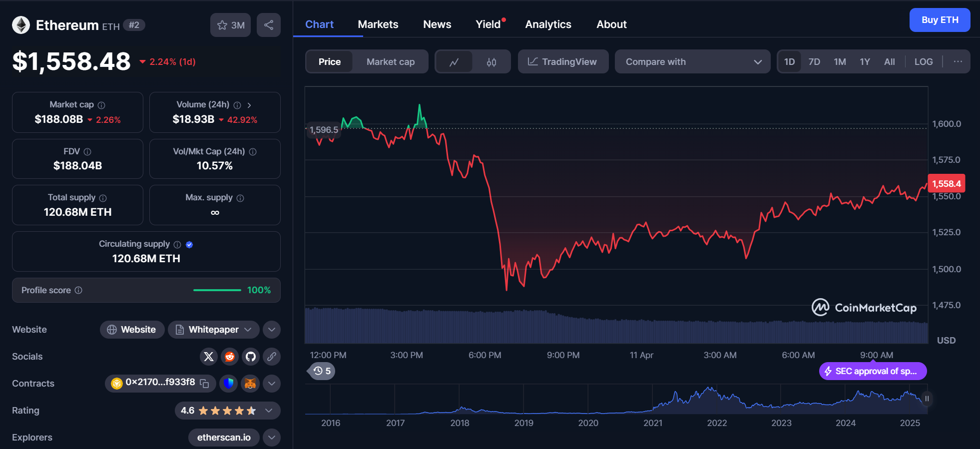Add token to MetaMask fox icon
Viewport: 980px width, 449px height.
tap(250, 384)
